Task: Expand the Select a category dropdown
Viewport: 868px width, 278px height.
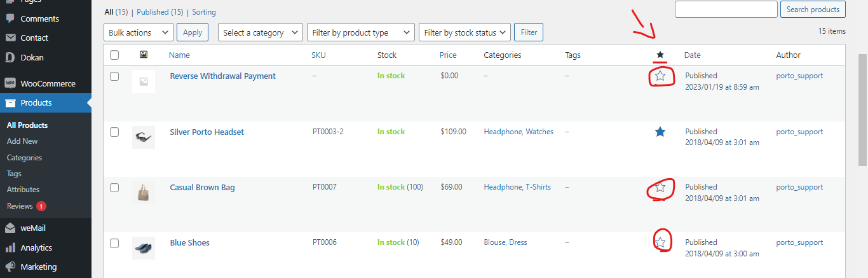Action: (x=261, y=32)
